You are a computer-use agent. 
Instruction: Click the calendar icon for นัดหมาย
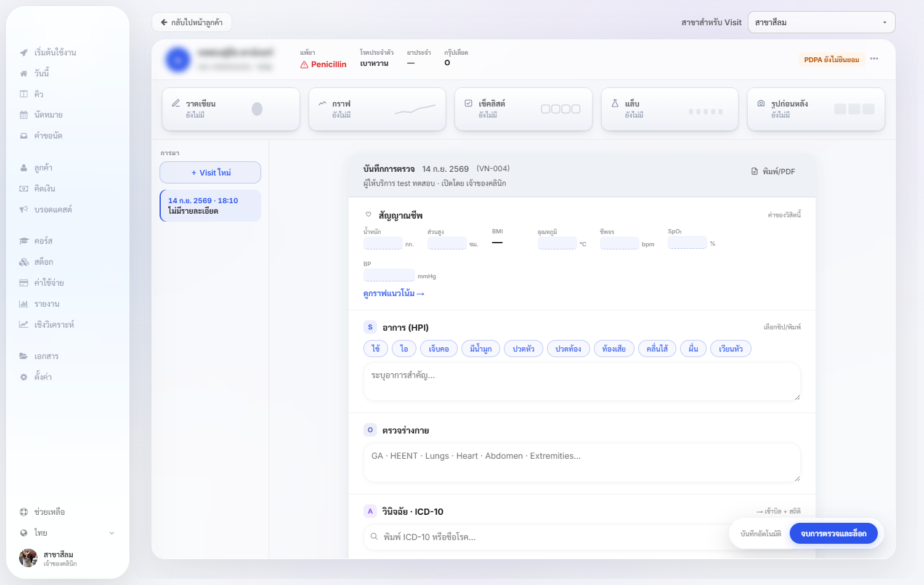click(x=23, y=115)
